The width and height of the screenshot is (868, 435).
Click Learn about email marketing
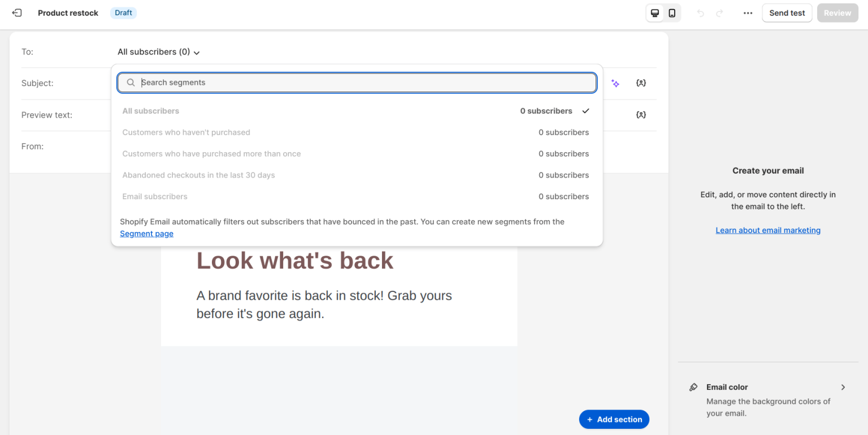[768, 230]
